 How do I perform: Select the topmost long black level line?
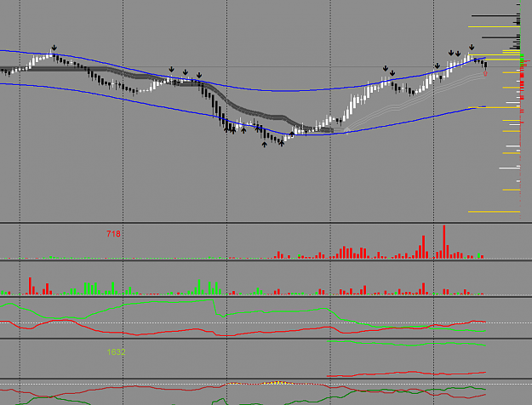point(495,15)
